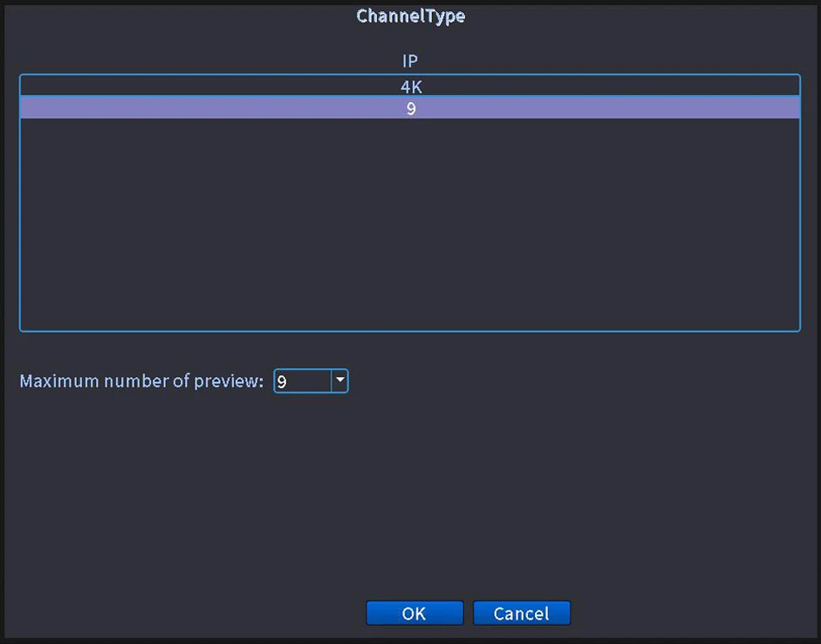821x644 pixels.
Task: Confirm the channel type with OK
Action: pos(414,613)
